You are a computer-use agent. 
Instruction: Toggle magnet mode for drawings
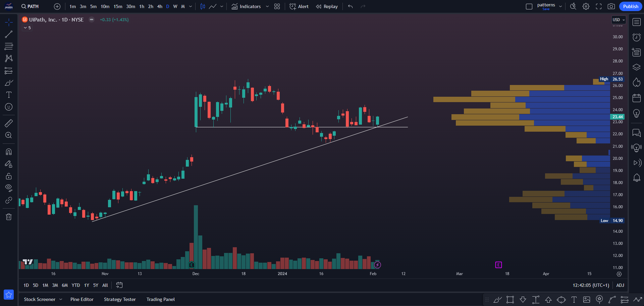[9, 152]
